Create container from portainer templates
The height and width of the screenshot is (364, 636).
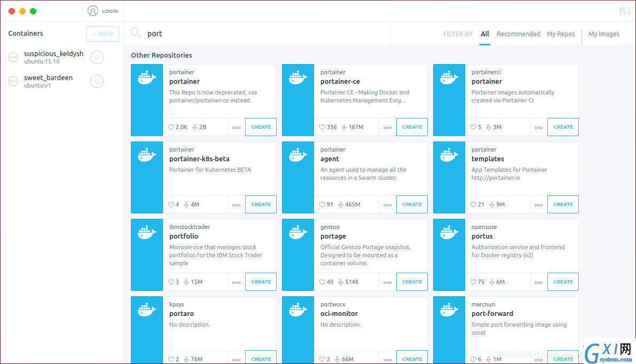pyautogui.click(x=563, y=204)
